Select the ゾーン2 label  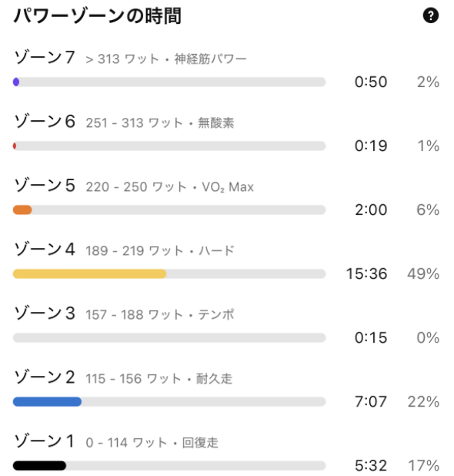[x=45, y=377]
